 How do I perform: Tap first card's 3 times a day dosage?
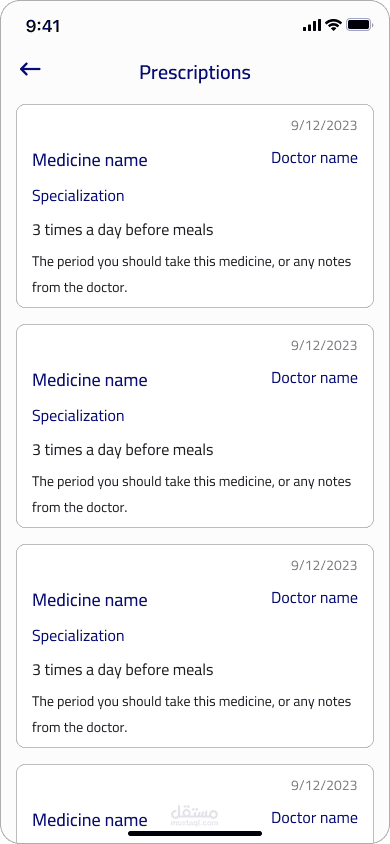(123, 230)
